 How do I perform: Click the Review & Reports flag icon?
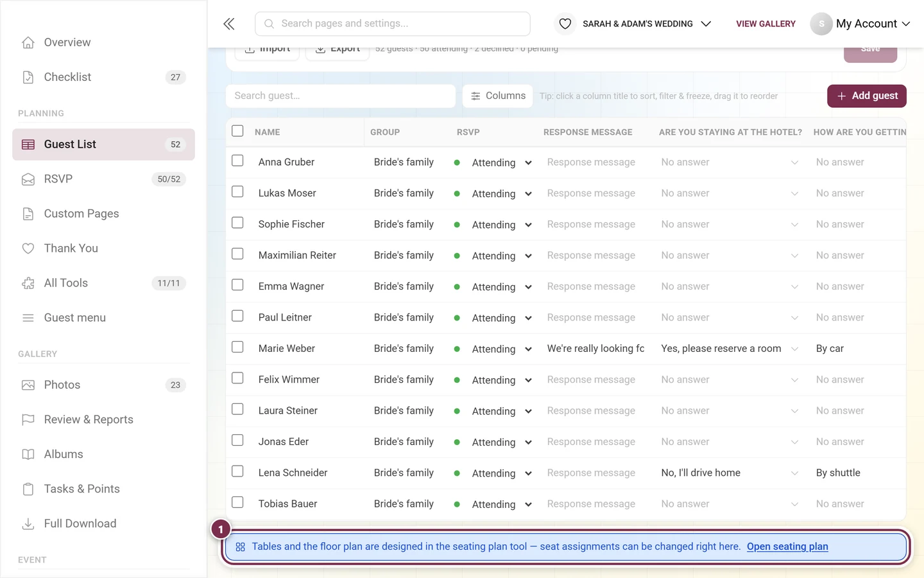tap(28, 420)
